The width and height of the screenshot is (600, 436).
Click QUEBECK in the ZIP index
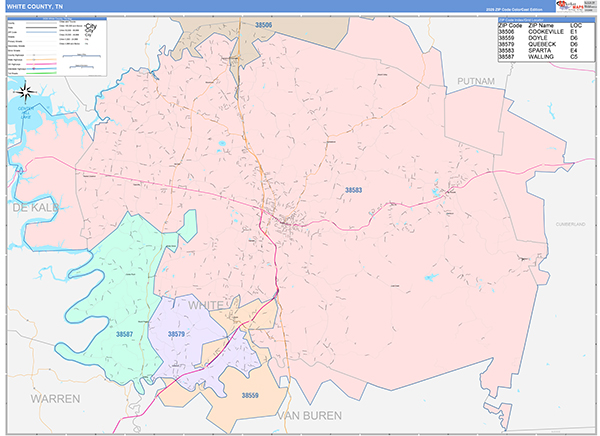(x=542, y=44)
